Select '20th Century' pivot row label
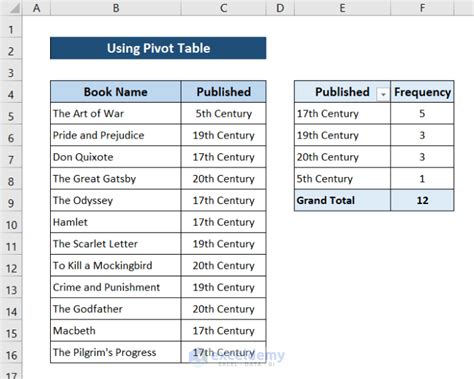 pyautogui.click(x=342, y=157)
